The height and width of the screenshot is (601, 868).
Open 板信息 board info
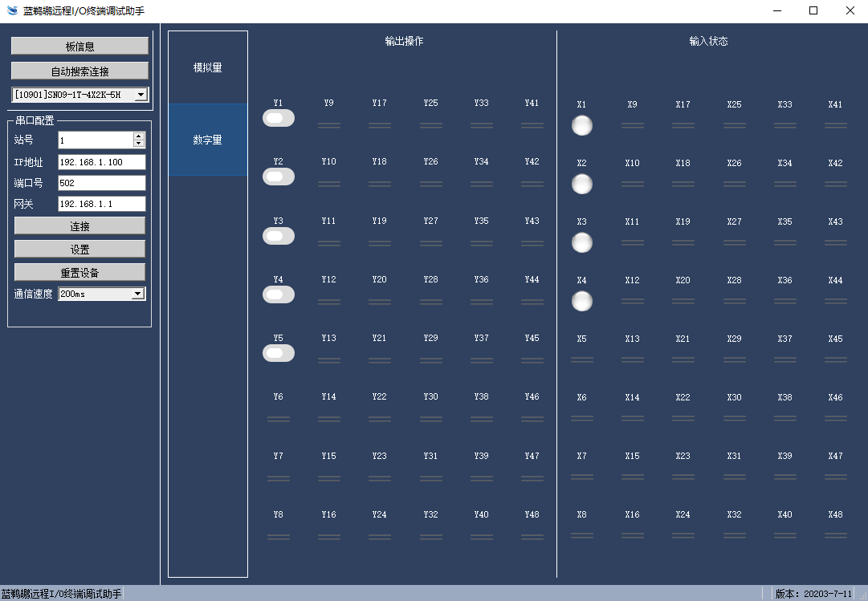point(79,47)
